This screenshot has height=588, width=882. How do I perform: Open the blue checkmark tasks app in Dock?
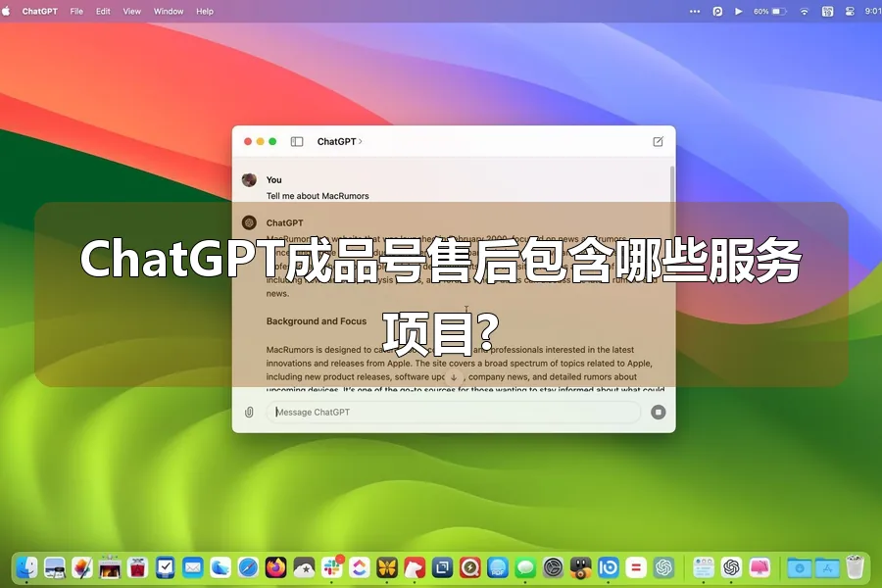click(x=166, y=567)
